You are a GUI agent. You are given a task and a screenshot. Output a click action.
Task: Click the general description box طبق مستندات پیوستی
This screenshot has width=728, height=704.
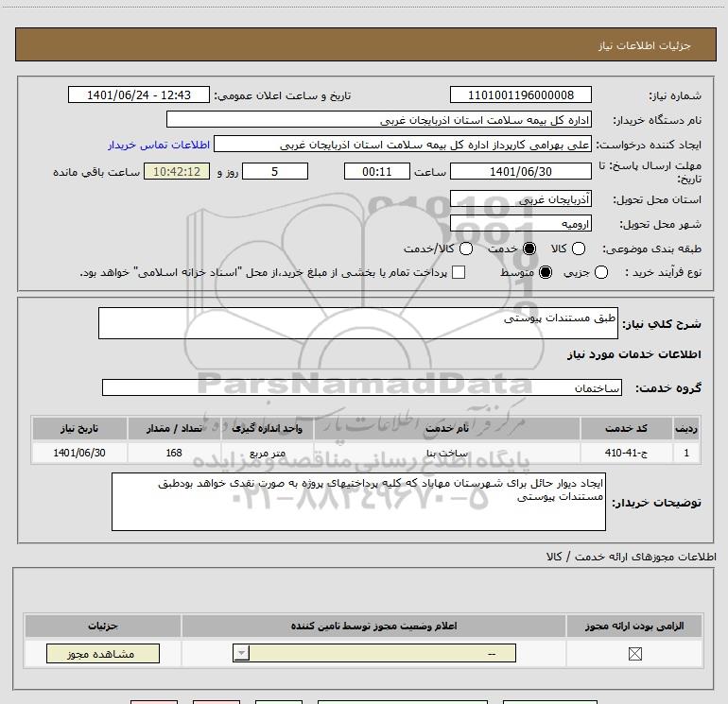[x=358, y=323]
